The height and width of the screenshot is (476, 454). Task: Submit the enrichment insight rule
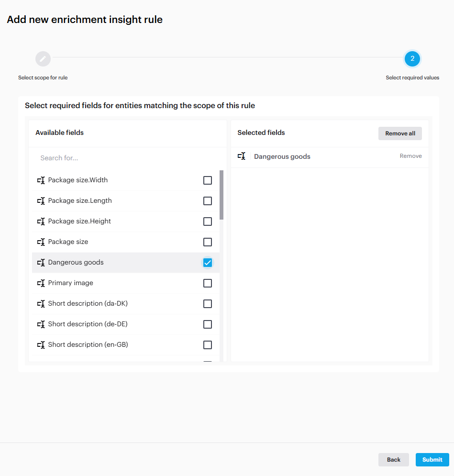[432, 460]
